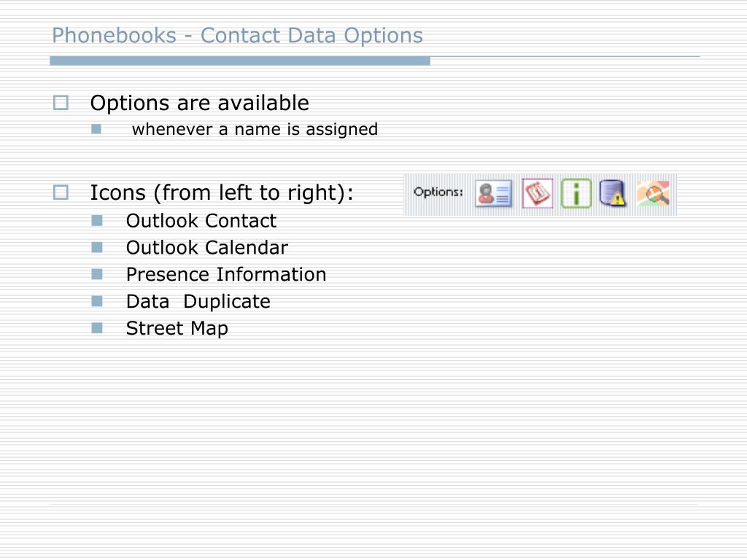Select the "Options are available" square bullet
The height and width of the screenshot is (560, 747).
click(x=61, y=102)
